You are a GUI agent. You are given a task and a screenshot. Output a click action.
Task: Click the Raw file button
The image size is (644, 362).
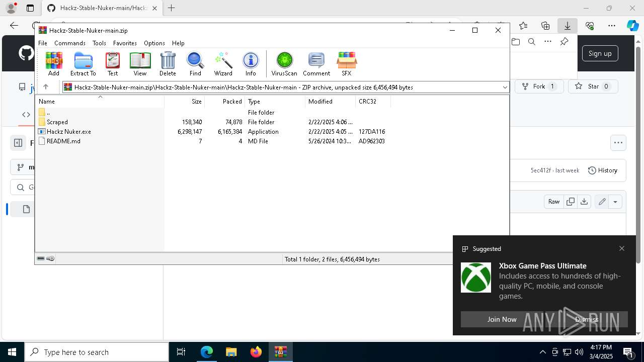click(554, 202)
